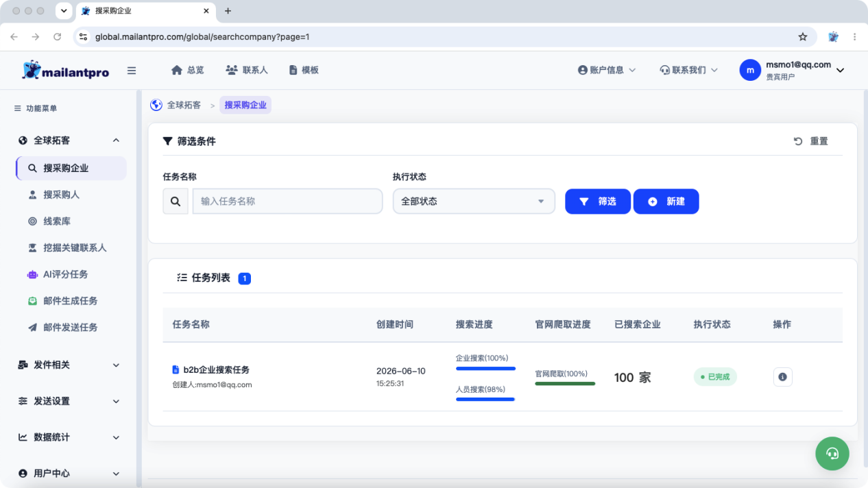Click the sidebar vertical scrollbar
This screenshot has height=488, width=868.
point(139,288)
